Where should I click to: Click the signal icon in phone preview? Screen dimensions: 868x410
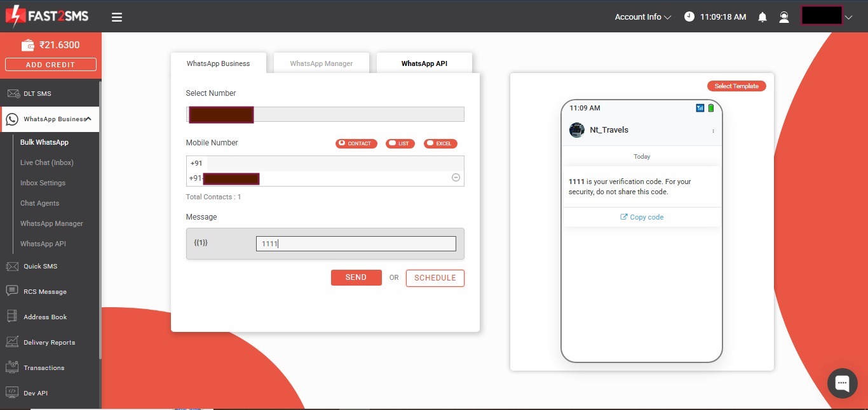(700, 108)
